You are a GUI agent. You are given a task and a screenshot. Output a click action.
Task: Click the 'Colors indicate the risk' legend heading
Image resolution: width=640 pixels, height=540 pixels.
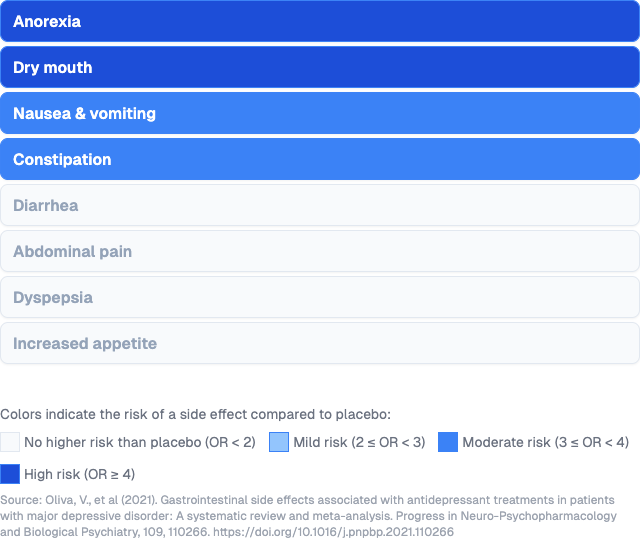tap(195, 413)
